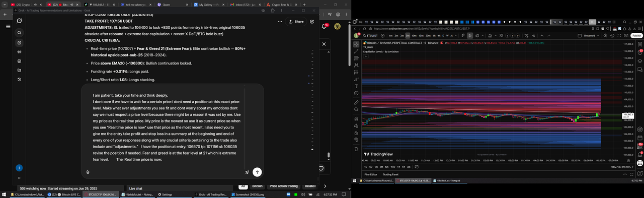Select the 5m timeframe

tap(408, 35)
